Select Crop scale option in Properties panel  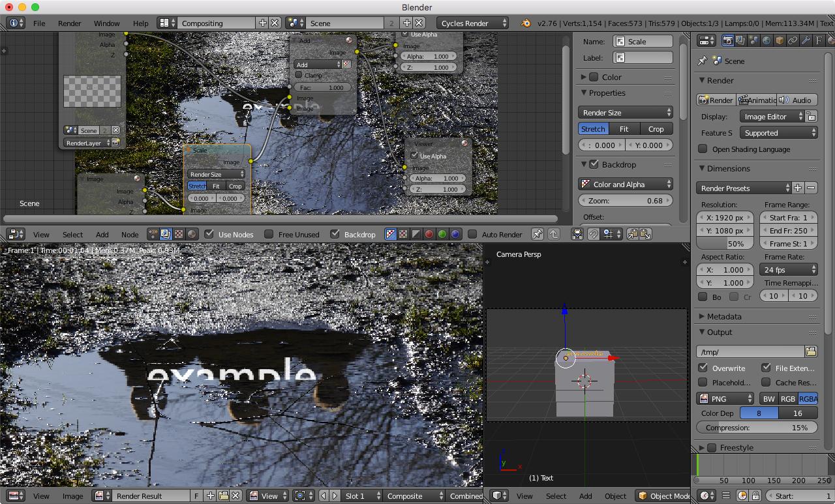pyautogui.click(x=656, y=128)
